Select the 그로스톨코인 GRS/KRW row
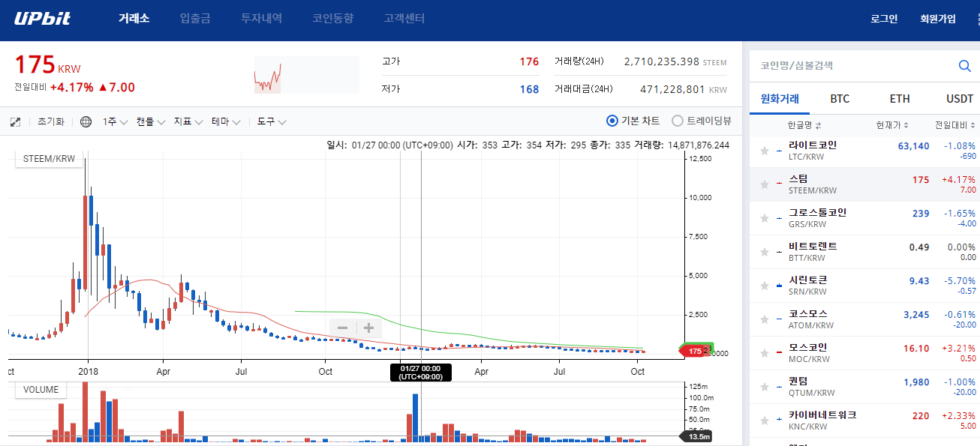 (x=864, y=218)
